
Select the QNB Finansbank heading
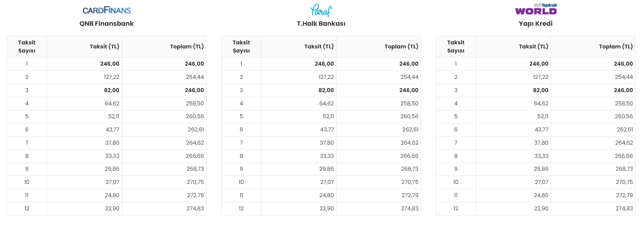(x=106, y=23)
